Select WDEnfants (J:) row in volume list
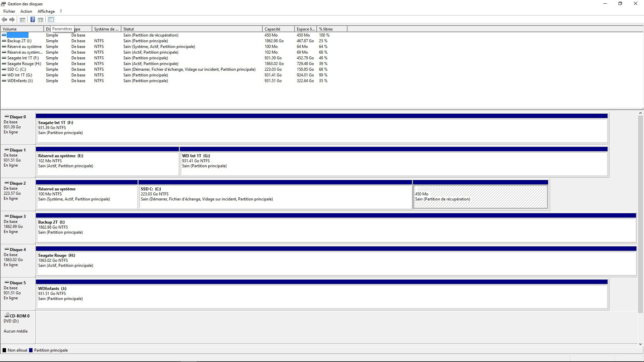Image resolution: width=644 pixels, height=362 pixels. pos(20,81)
